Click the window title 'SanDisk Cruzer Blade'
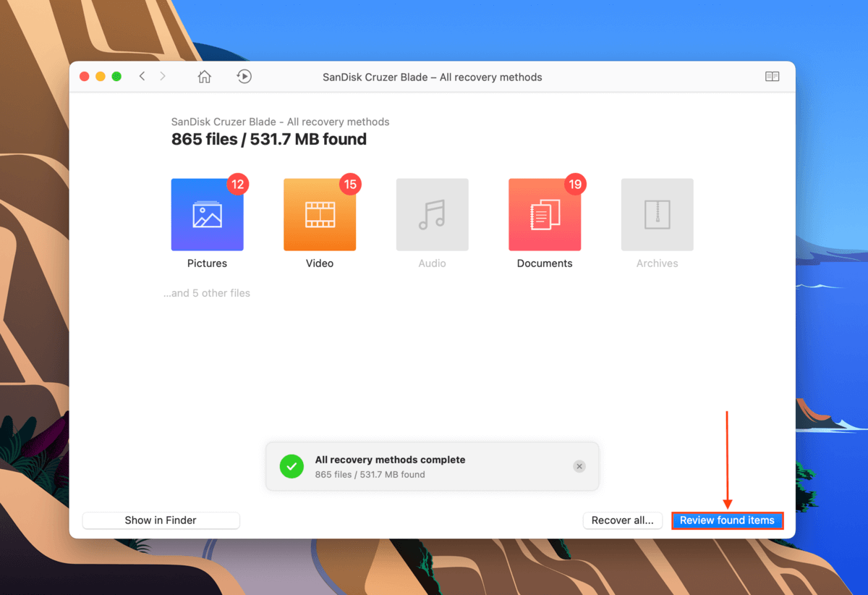 tap(375, 77)
